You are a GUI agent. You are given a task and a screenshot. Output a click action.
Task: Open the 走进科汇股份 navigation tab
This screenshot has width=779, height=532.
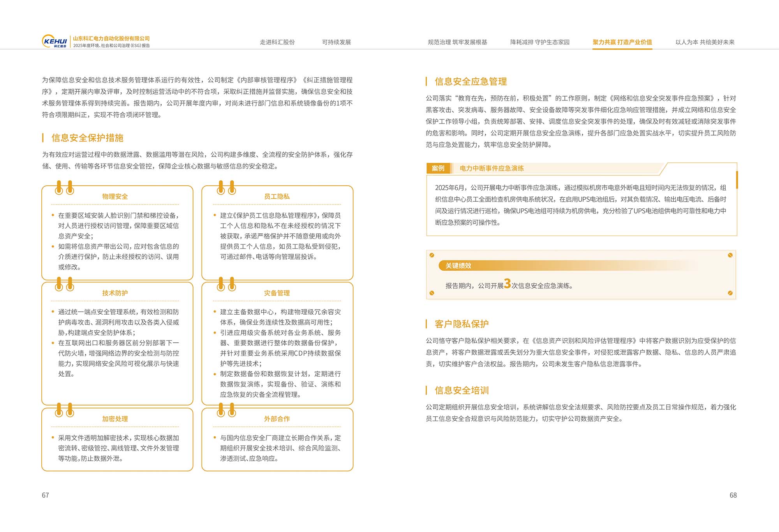coord(277,42)
